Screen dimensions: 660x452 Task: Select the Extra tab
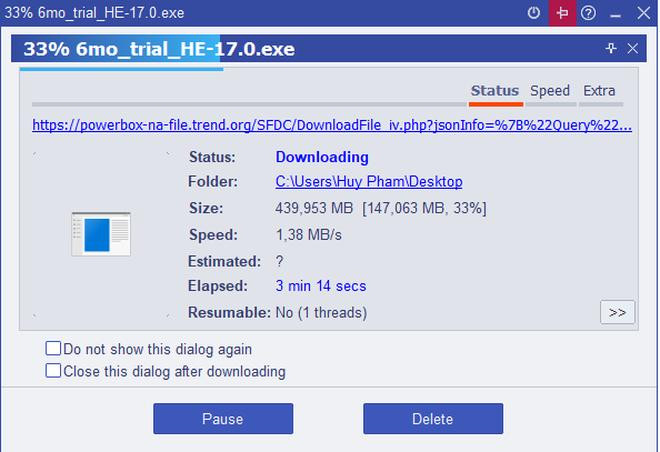[x=599, y=91]
